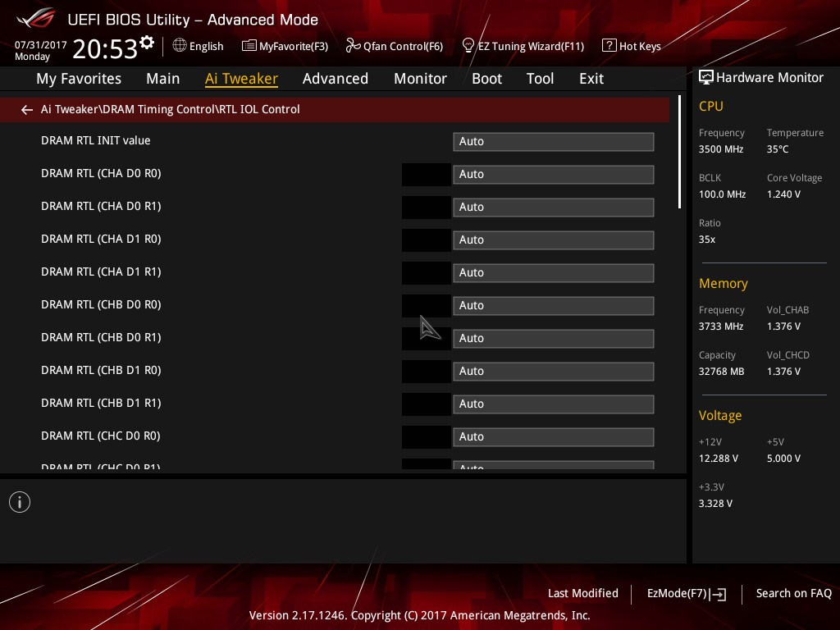Click the info icon in help panel
Image resolution: width=840 pixels, height=630 pixels.
click(20, 502)
